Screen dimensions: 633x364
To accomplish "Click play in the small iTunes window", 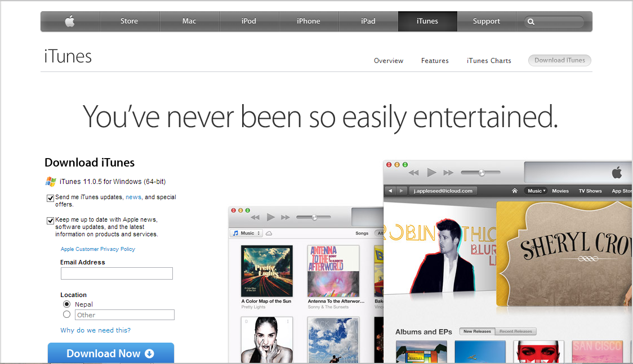I will 270,217.
